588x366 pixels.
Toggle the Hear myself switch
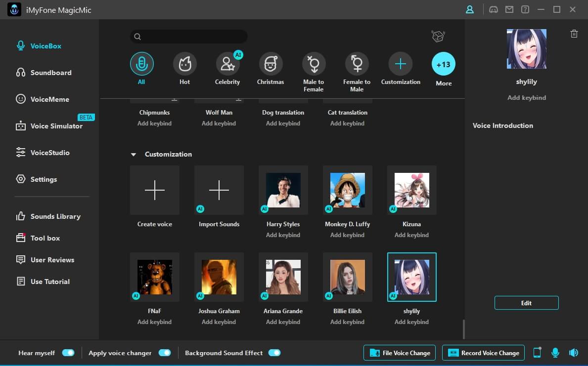click(68, 353)
